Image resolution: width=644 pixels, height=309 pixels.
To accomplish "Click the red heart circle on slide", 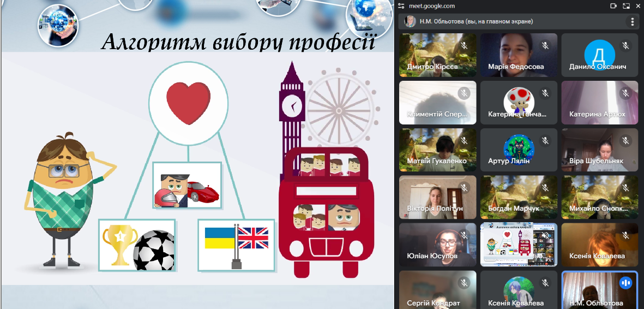I will point(188,103).
